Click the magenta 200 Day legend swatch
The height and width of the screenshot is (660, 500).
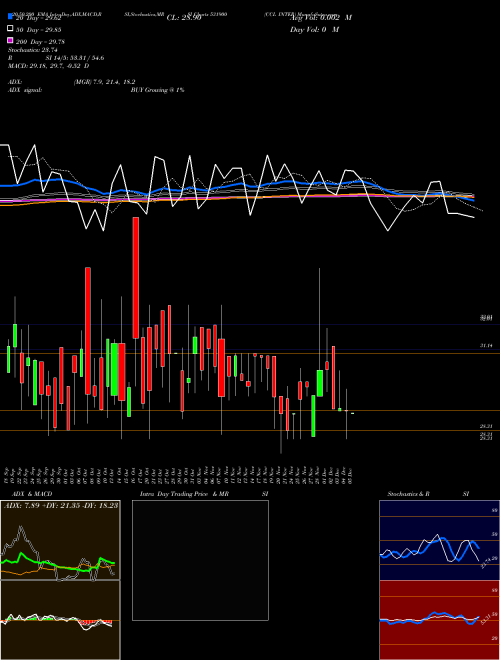click(11, 41)
